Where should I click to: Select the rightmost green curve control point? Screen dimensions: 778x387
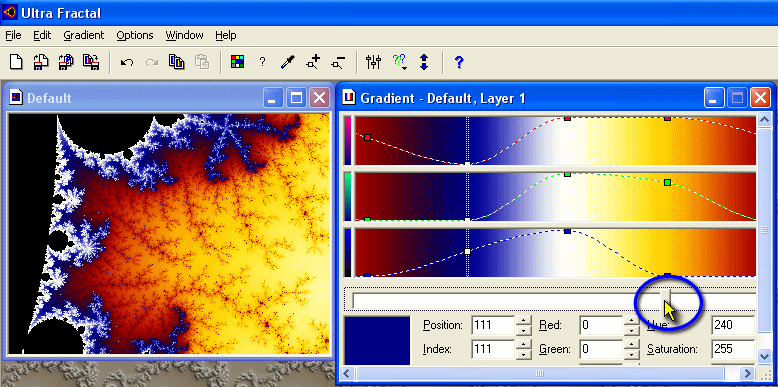pyautogui.click(x=667, y=183)
